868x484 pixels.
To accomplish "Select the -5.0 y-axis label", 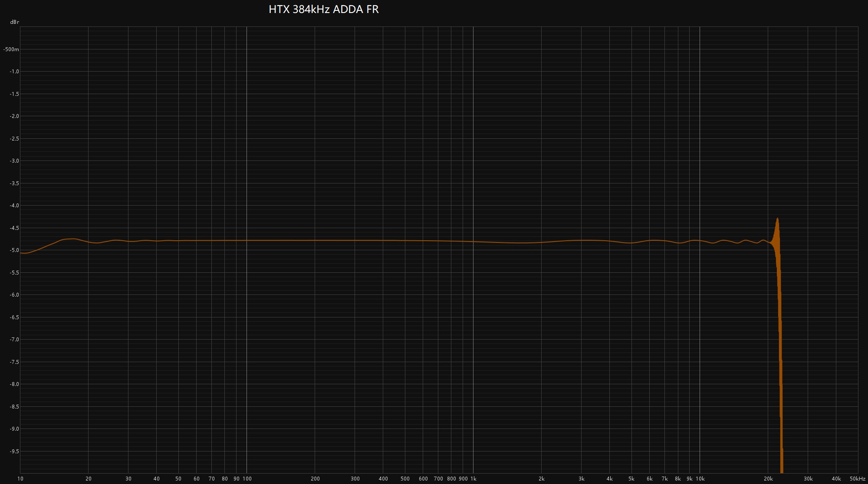I will click(x=14, y=250).
